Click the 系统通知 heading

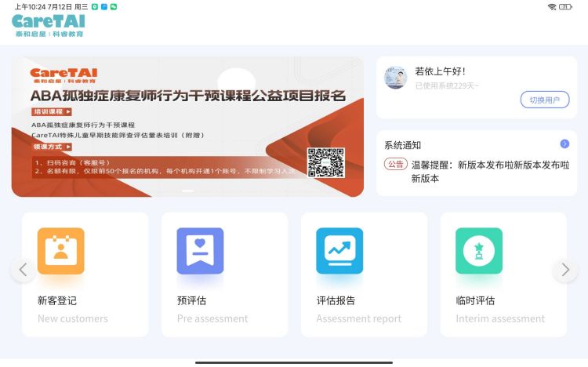[x=403, y=145]
